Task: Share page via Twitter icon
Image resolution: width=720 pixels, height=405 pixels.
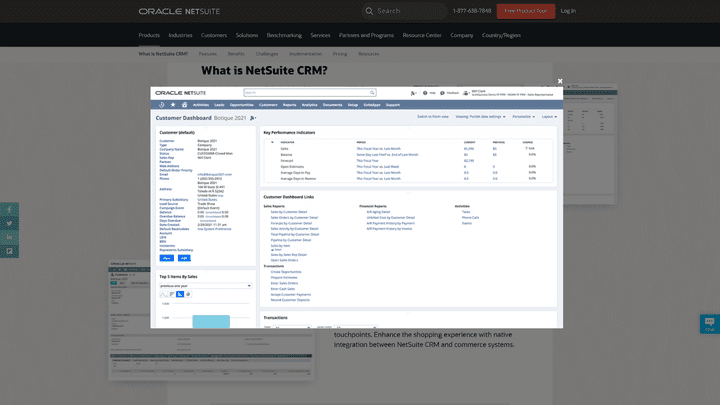Action: [x=9, y=224]
